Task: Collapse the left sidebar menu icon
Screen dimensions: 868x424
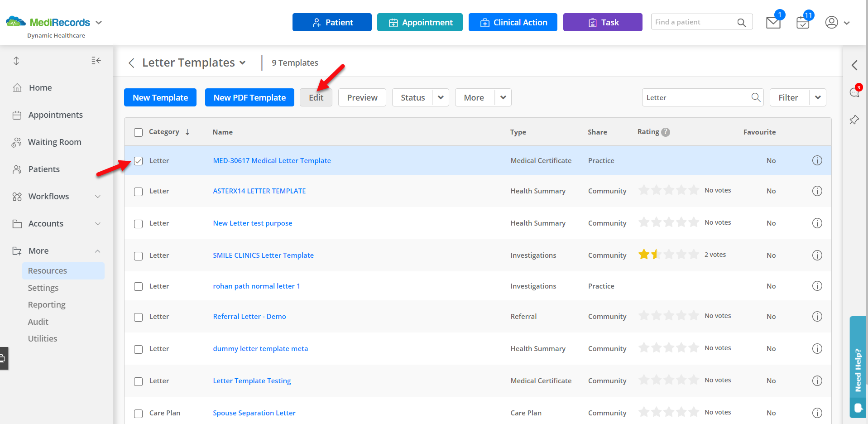Action: pos(96,61)
